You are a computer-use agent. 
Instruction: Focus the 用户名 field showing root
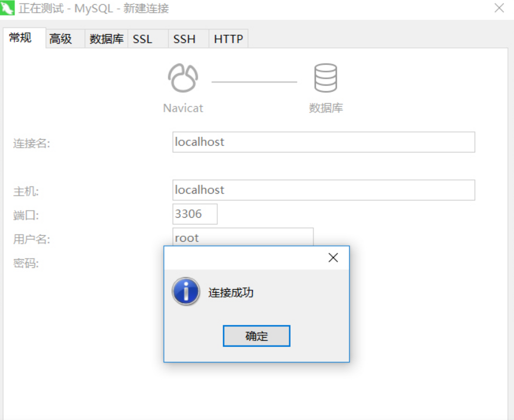pos(243,237)
